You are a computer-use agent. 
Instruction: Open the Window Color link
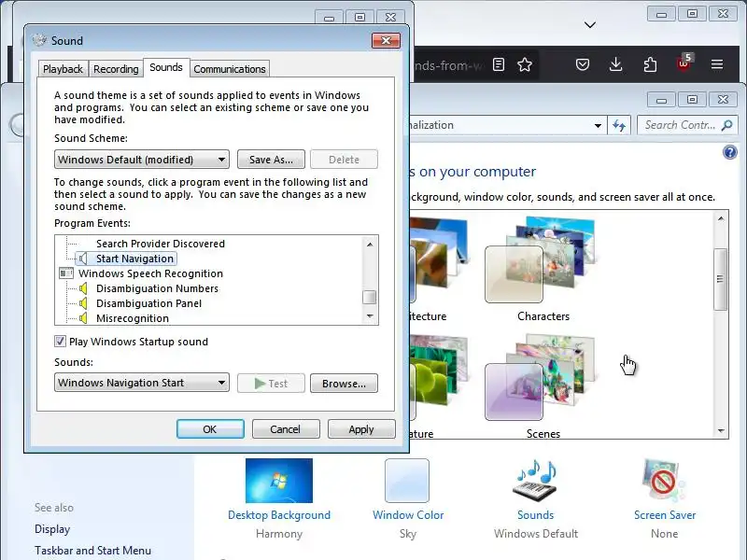408,515
